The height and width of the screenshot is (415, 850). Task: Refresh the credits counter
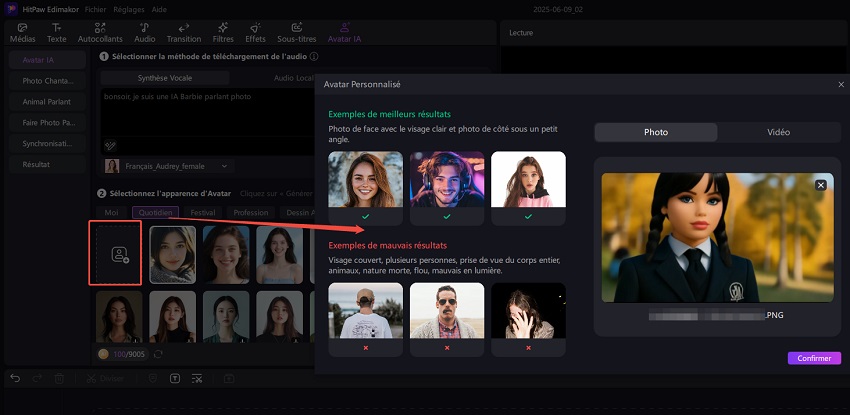coord(158,354)
